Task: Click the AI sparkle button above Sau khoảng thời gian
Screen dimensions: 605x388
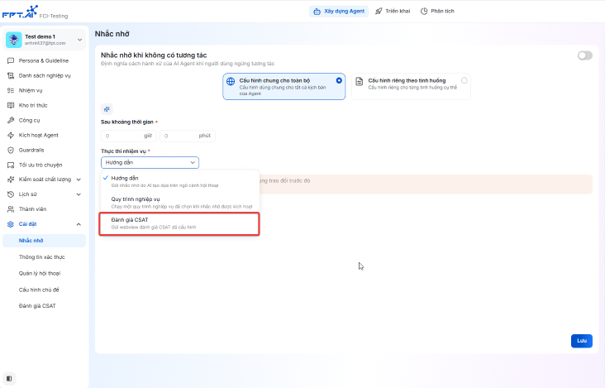Action: click(107, 109)
